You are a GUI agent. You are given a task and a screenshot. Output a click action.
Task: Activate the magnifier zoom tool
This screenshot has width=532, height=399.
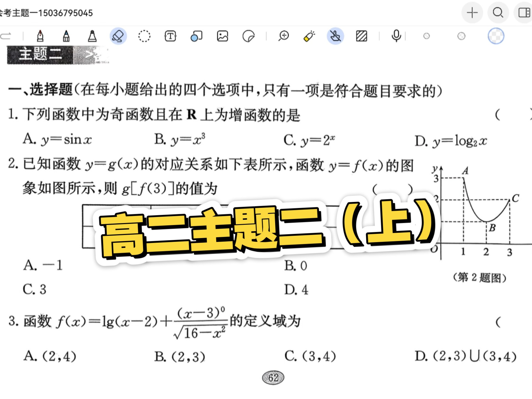click(283, 36)
